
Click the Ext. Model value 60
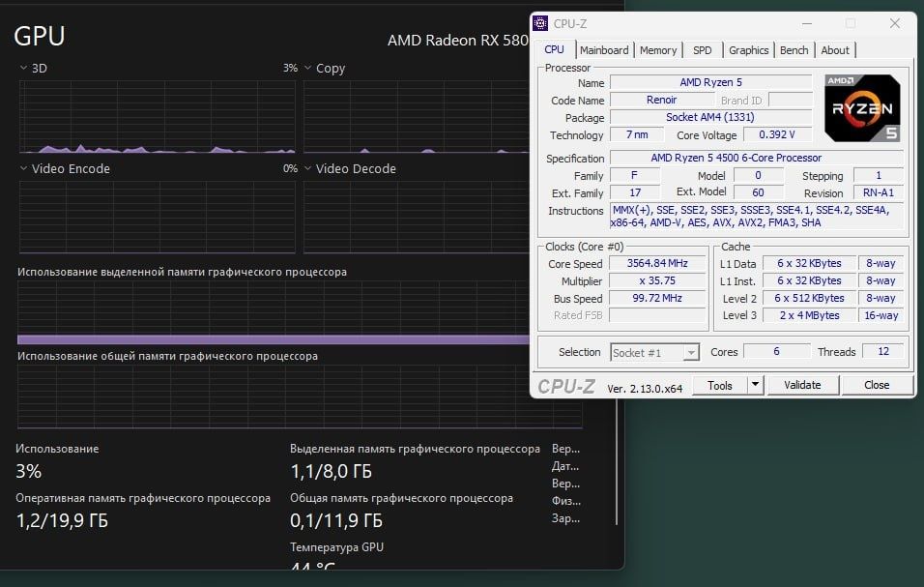(x=758, y=192)
